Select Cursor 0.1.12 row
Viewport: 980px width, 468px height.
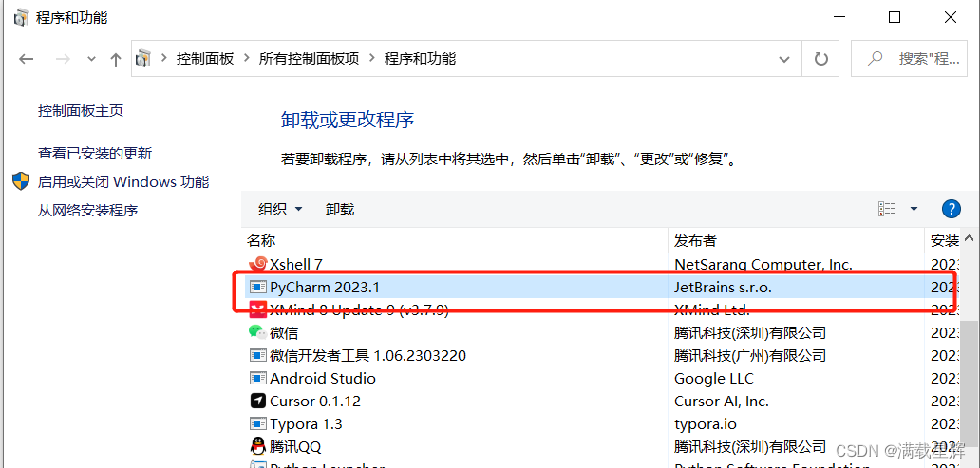click(x=600, y=402)
